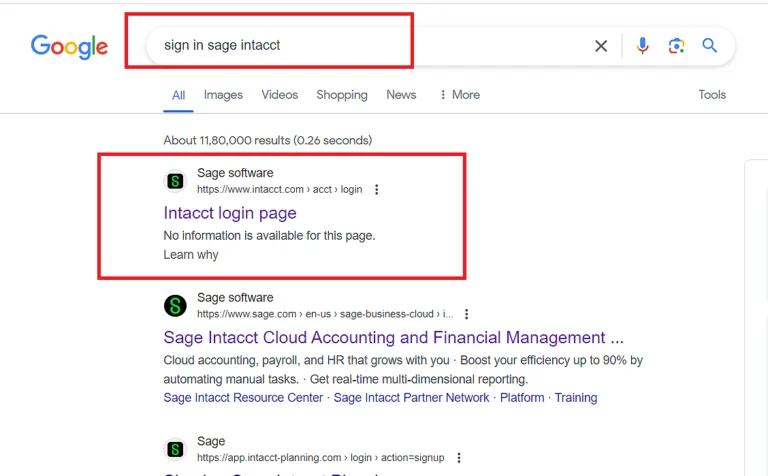Open the Platform sitelink

pos(522,398)
